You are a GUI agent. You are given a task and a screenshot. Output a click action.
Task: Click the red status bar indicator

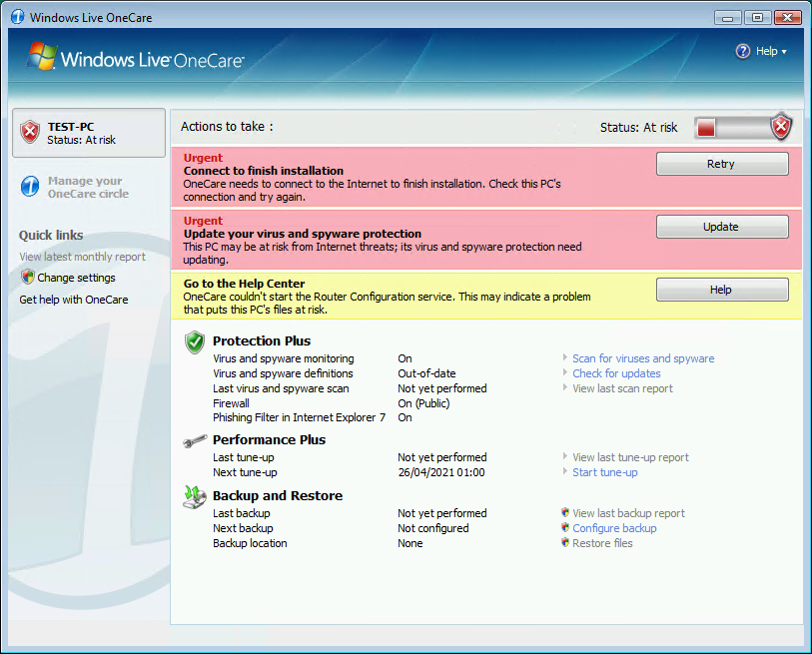(x=706, y=128)
